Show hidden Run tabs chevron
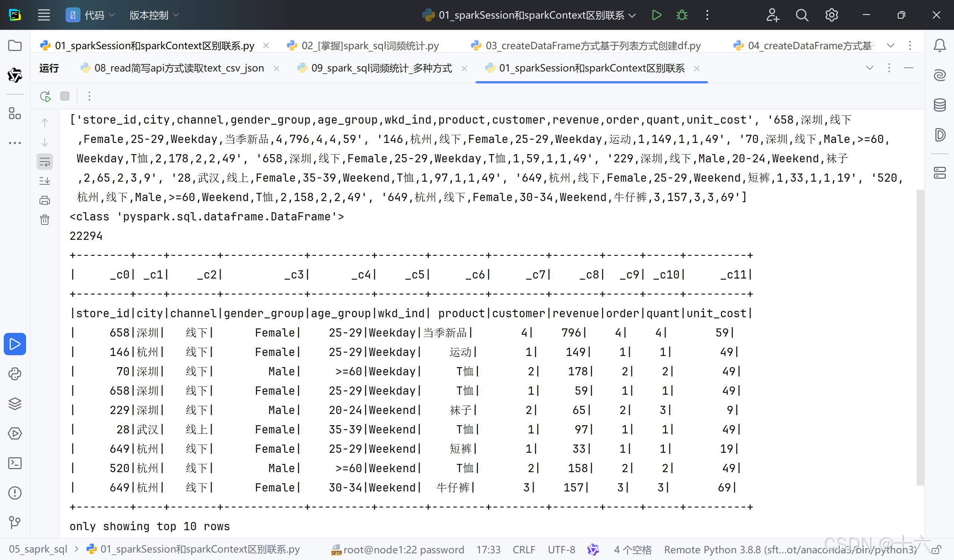Image resolution: width=954 pixels, height=560 pixels. coord(869,68)
